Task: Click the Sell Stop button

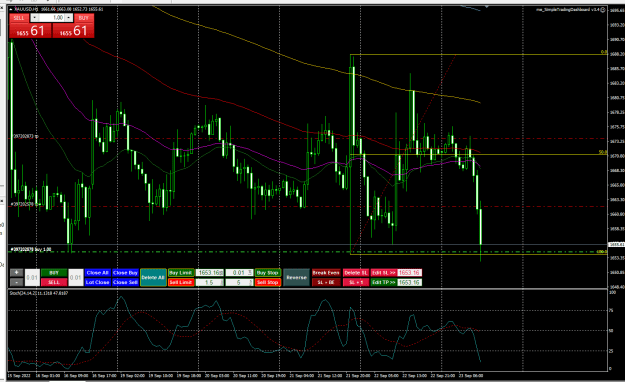Action: (x=267, y=282)
